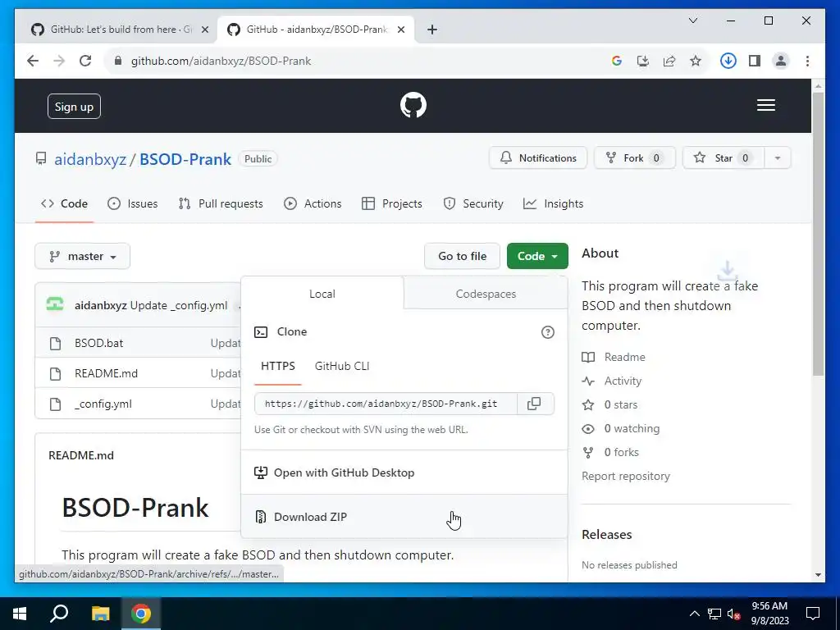Open a new browser tab
The width and height of the screenshot is (840, 630).
coord(432,30)
